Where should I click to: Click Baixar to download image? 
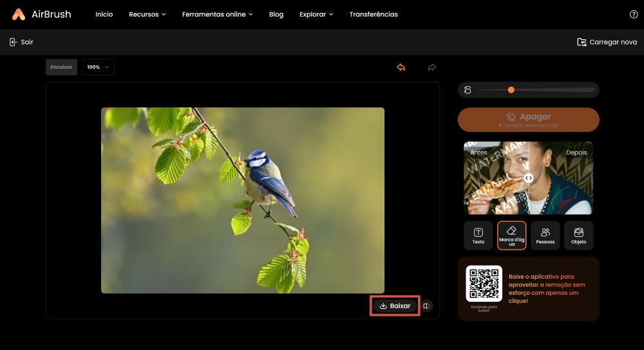click(x=395, y=306)
